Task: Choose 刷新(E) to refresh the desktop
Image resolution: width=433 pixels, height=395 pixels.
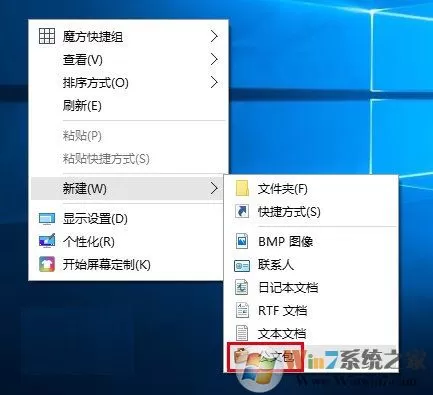Action: (x=128, y=106)
